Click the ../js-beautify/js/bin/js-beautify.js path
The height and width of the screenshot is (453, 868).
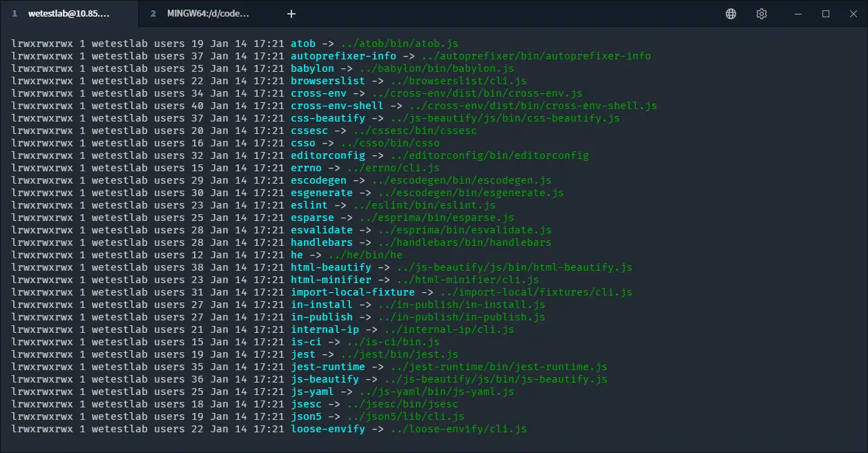pos(496,379)
